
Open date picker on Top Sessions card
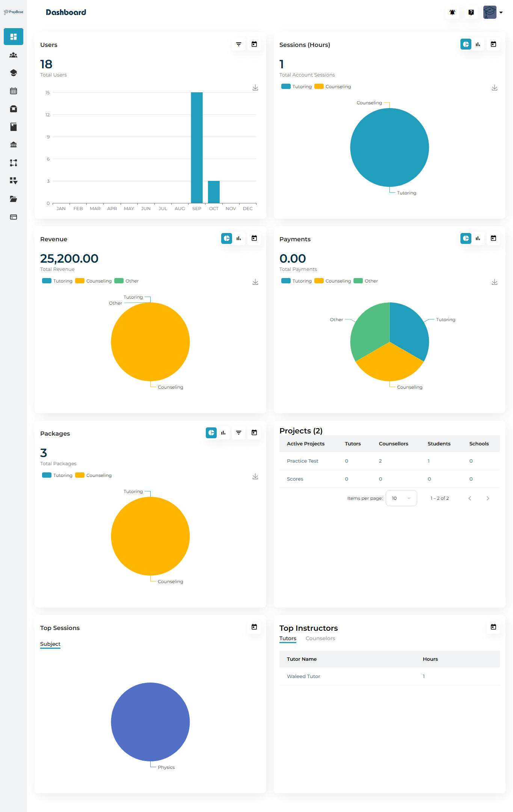coord(254,627)
